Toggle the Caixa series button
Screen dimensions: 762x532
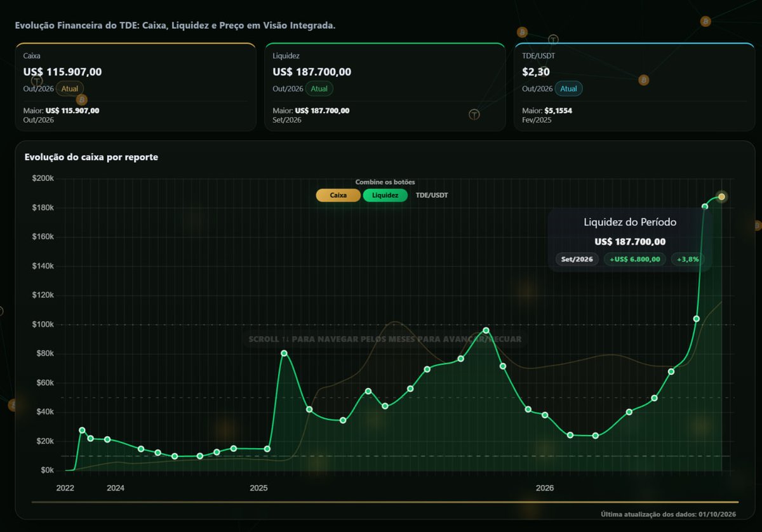tap(338, 196)
